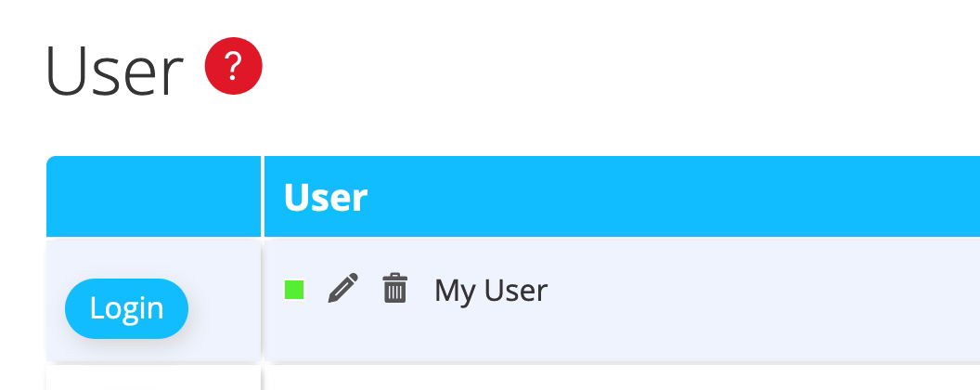Click the divider between the header columns

pos(264,197)
